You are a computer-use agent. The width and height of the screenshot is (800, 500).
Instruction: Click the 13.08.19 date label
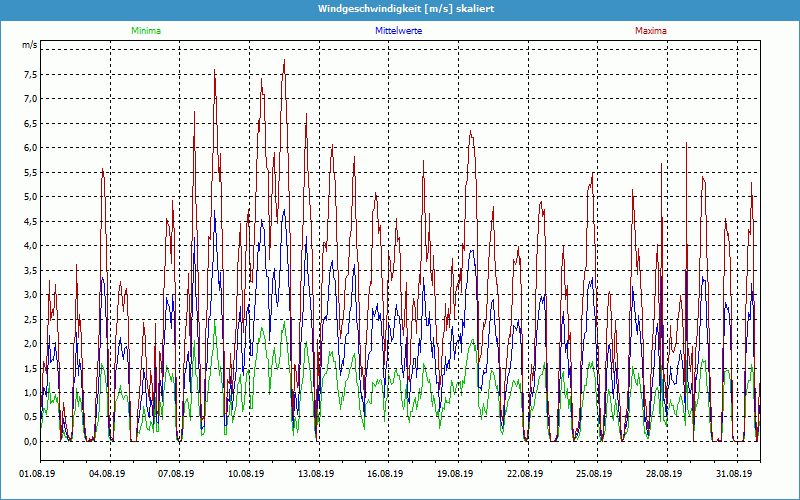click(x=315, y=475)
